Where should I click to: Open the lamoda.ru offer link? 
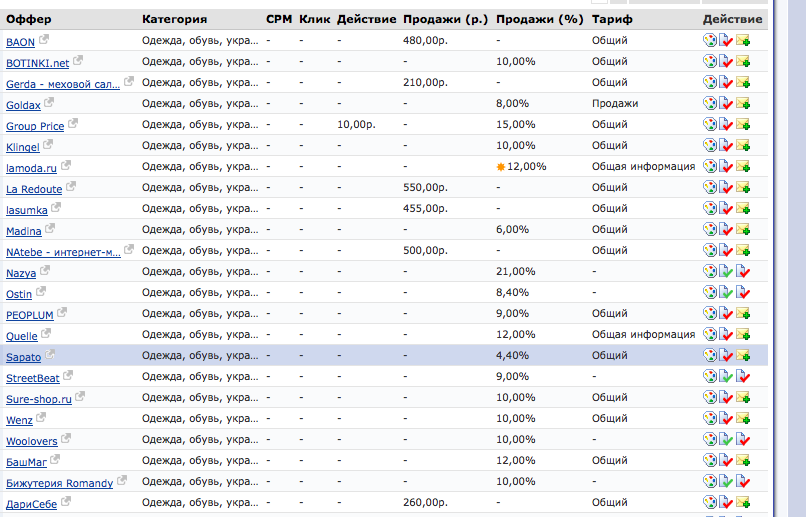[31, 169]
